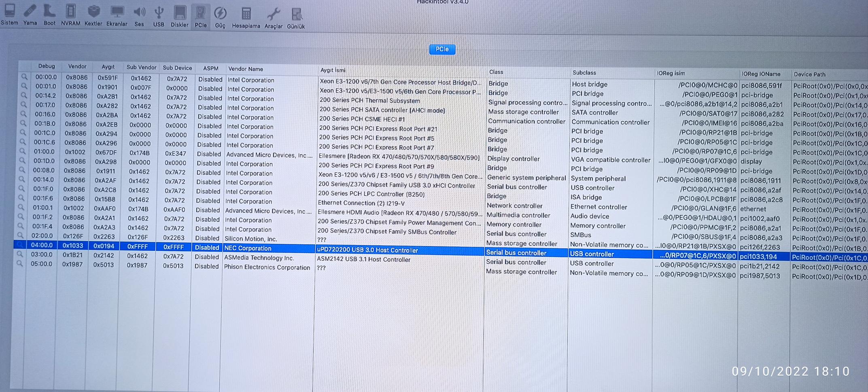The height and width of the screenshot is (392, 868).
Task: Sort by the ASPM column header
Action: point(210,68)
